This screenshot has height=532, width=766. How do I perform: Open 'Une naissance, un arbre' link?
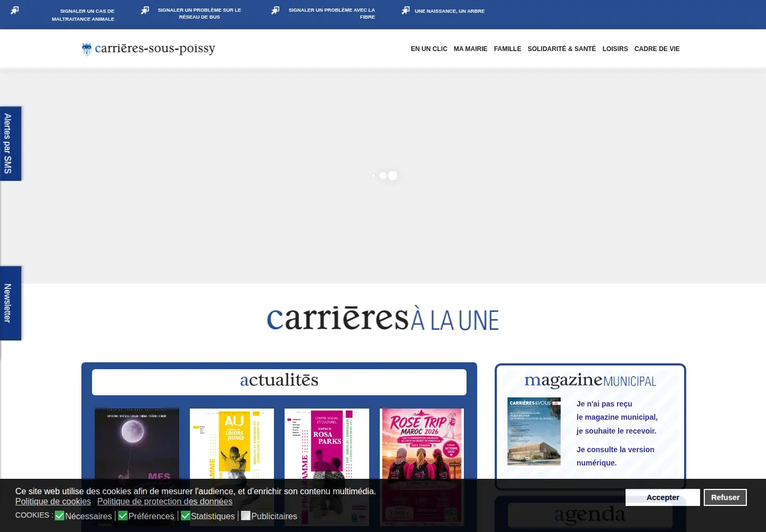click(x=449, y=11)
